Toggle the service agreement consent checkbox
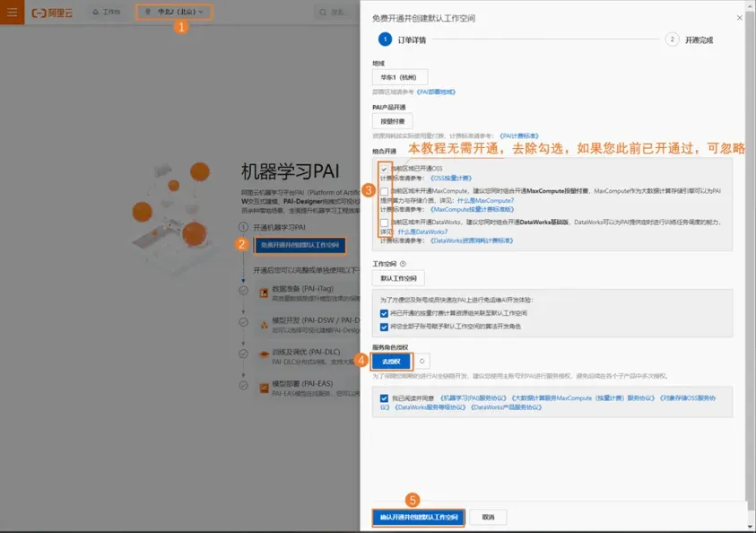 384,398
